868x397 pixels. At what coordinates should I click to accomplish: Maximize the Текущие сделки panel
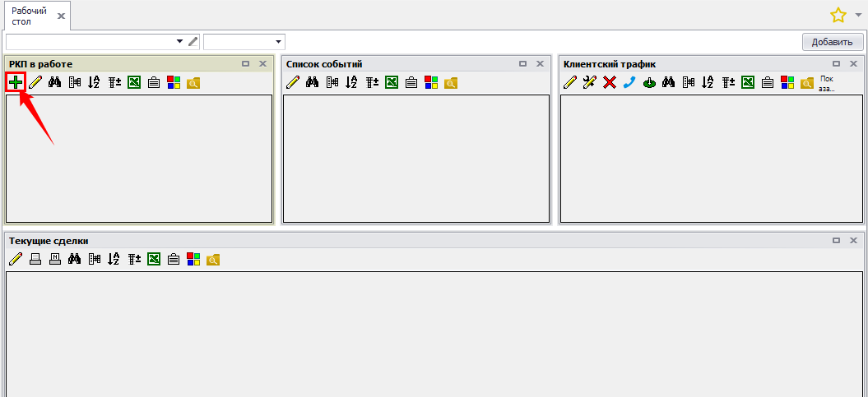coord(837,241)
